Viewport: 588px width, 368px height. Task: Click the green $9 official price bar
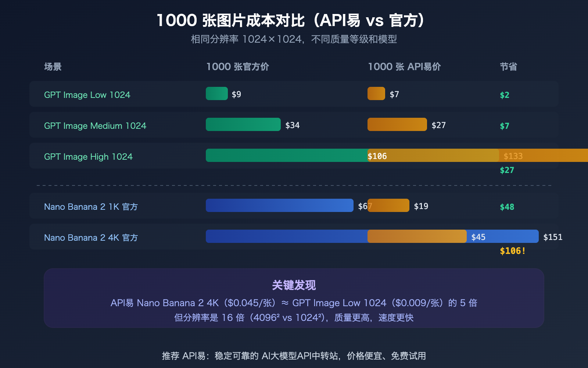coord(217,94)
